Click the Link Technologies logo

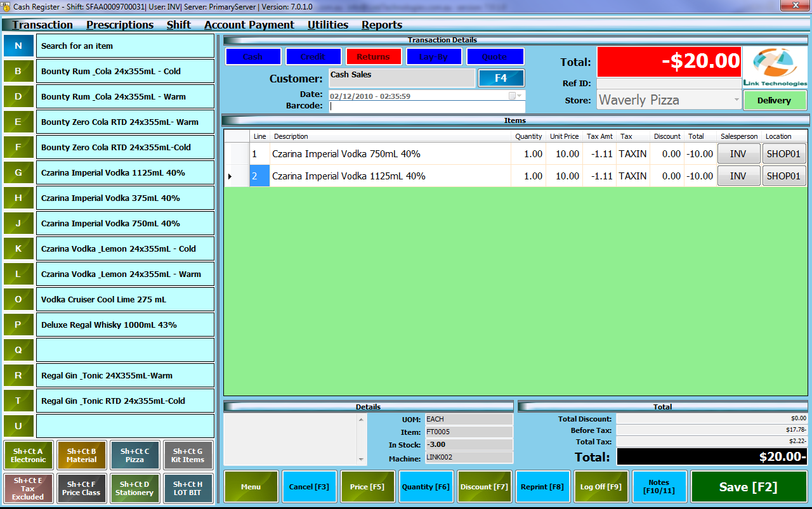(x=775, y=67)
